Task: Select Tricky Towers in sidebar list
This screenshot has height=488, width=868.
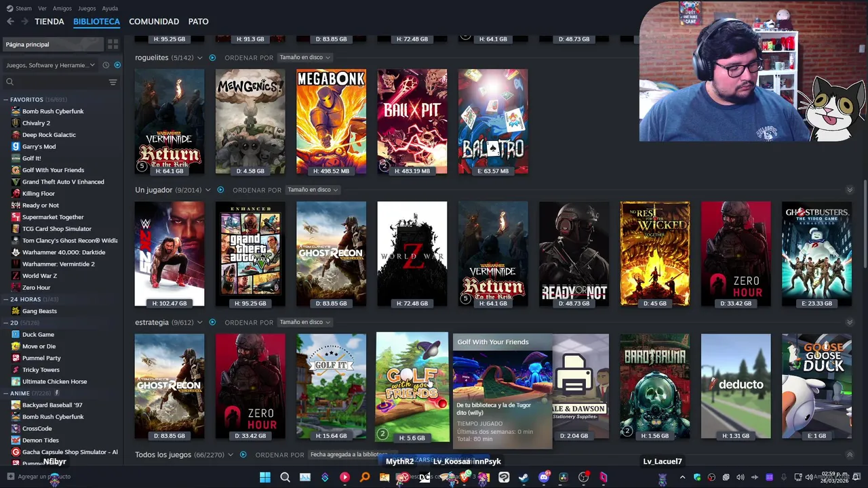Action: click(41, 369)
